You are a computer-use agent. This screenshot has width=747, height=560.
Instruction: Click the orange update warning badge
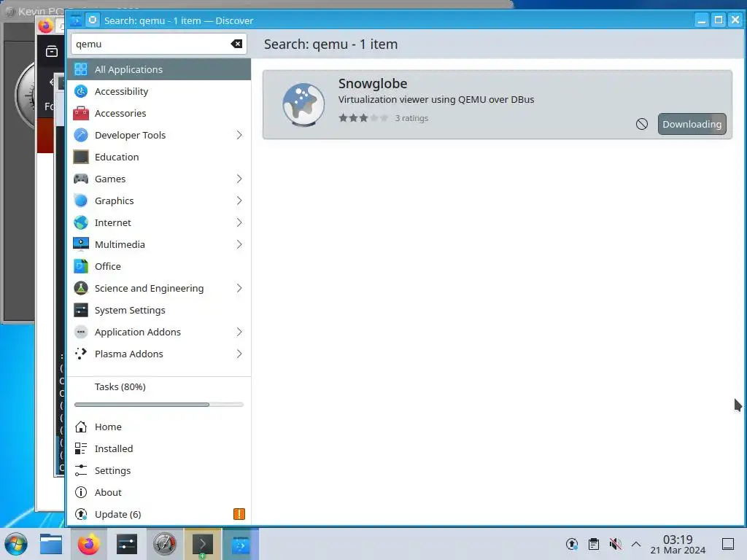(x=239, y=514)
